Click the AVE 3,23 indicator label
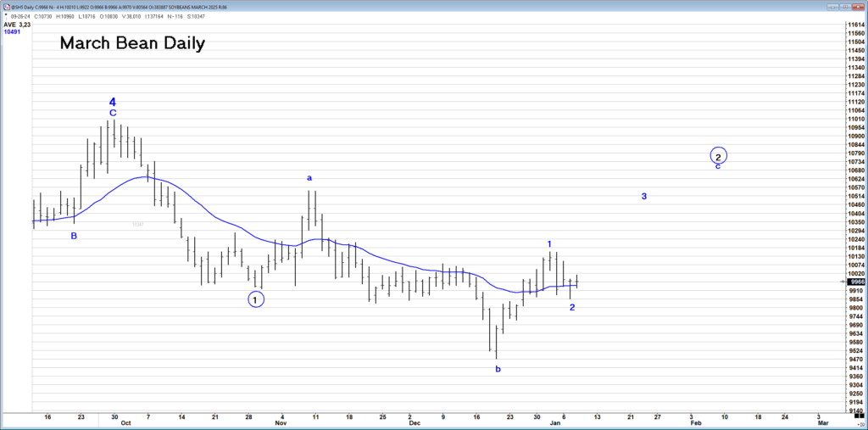The width and height of the screenshot is (868, 430). click(18, 25)
